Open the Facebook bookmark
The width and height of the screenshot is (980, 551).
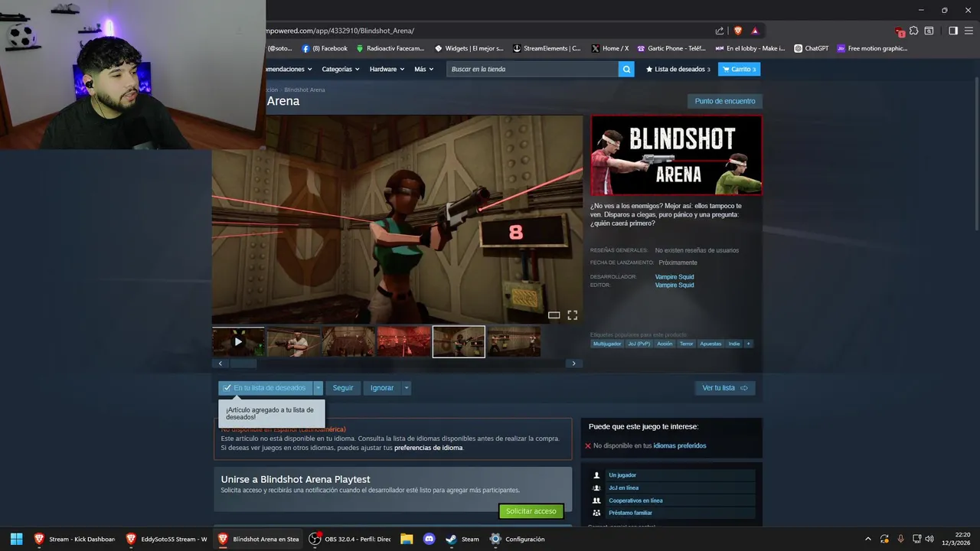click(325, 48)
